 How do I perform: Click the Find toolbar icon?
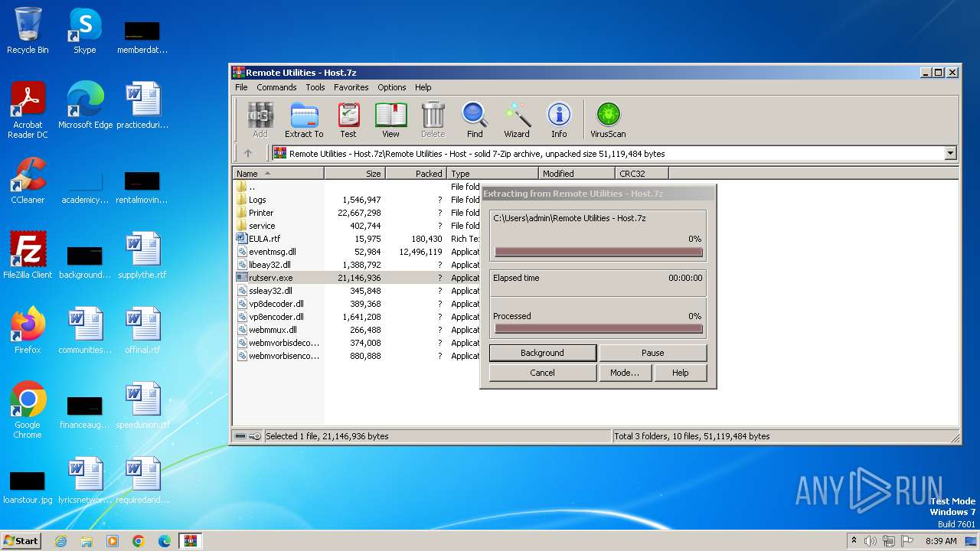click(x=475, y=120)
